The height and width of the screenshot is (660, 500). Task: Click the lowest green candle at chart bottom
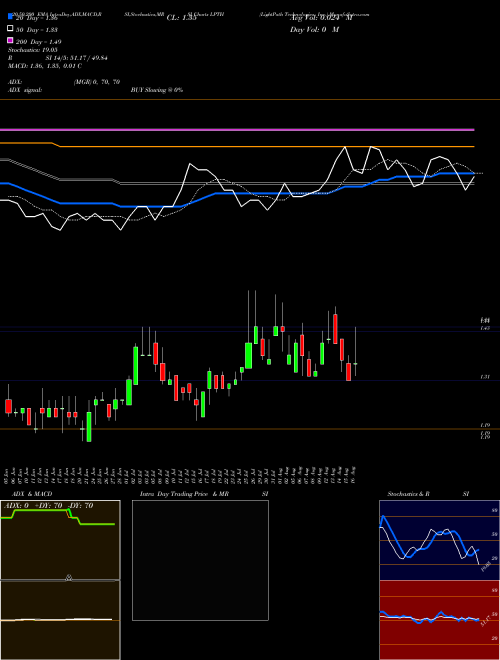(x=89, y=426)
